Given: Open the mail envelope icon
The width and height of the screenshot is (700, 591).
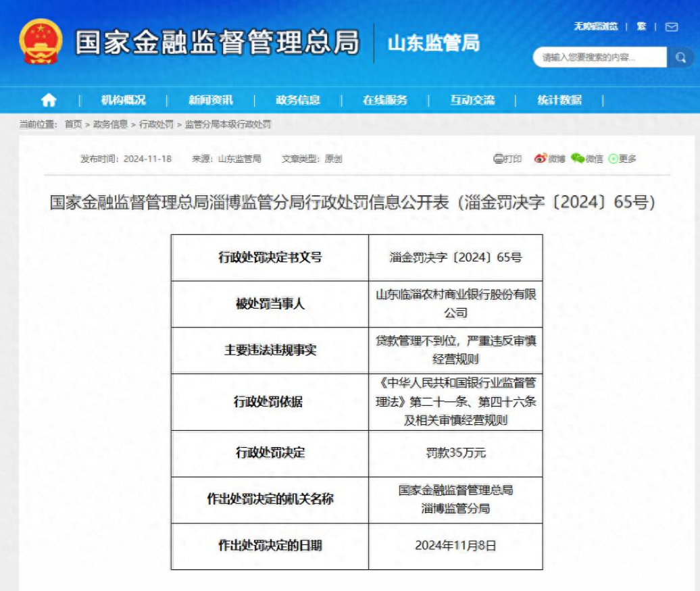Looking at the screenshot, I should tap(672, 27).
